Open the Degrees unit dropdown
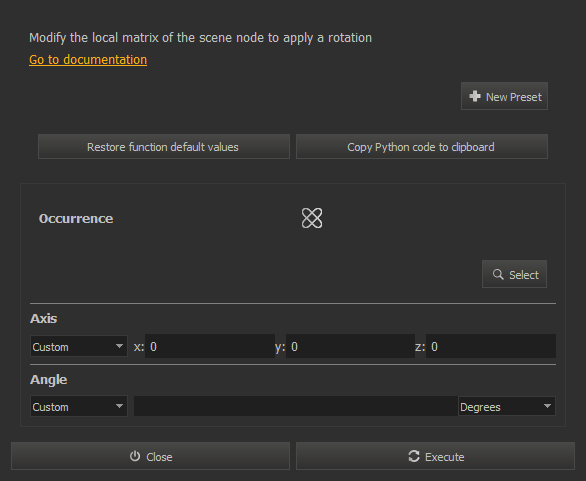Screen dimensions: 586x481 coord(507,406)
